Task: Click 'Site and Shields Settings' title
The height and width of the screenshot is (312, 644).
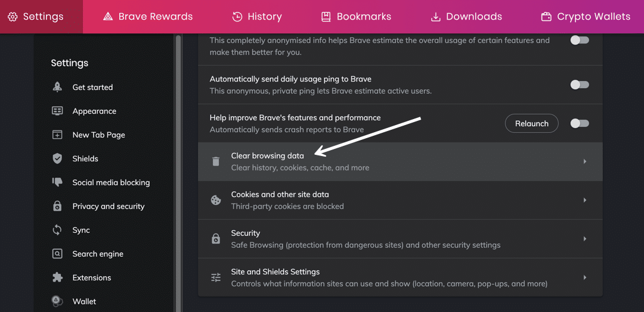Action: pyautogui.click(x=275, y=272)
